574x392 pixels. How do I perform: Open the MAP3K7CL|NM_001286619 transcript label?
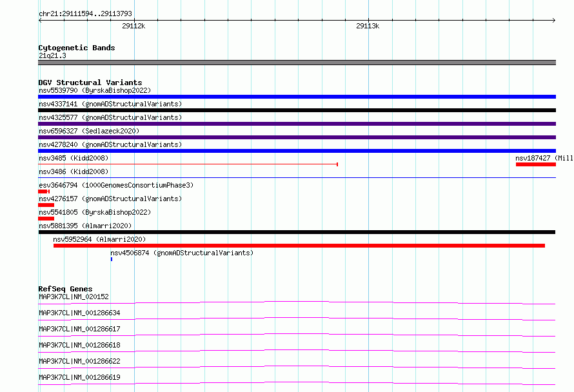(x=79, y=377)
